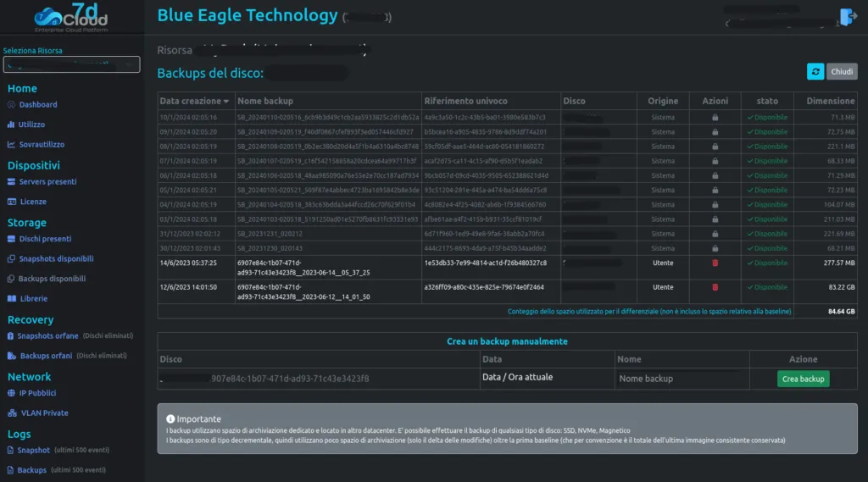The height and width of the screenshot is (482, 868).
Task: Click the Dischi presenti disk icon
Action: [x=11, y=239]
